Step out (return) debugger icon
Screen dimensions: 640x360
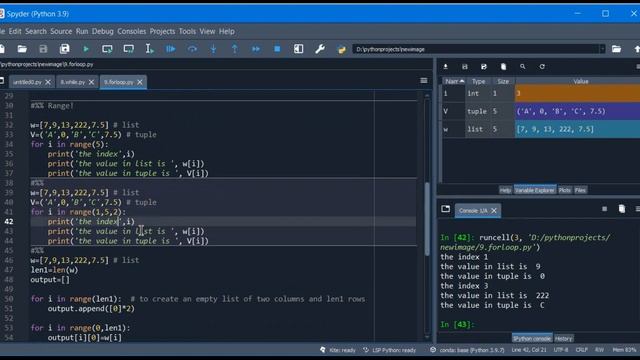point(235,49)
